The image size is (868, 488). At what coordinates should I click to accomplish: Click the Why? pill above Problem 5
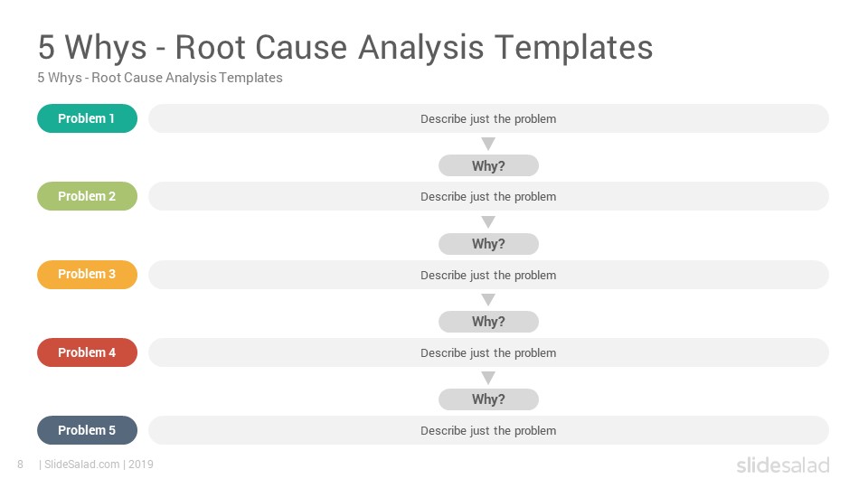click(488, 399)
